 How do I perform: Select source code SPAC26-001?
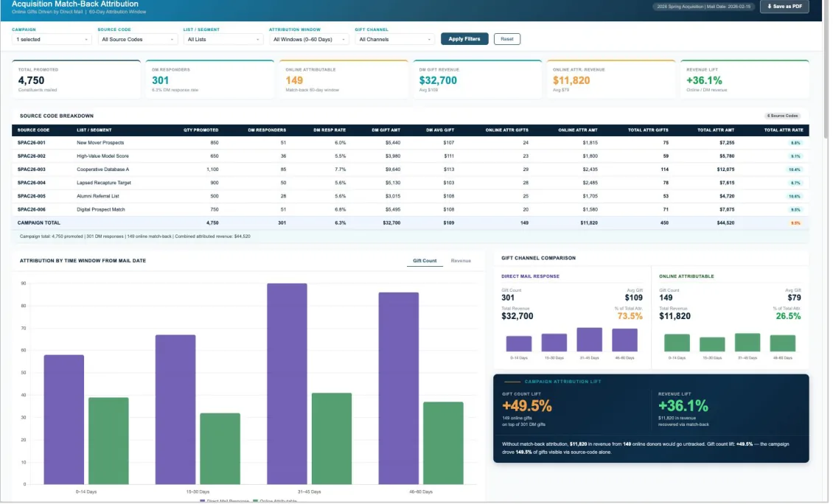32,143
